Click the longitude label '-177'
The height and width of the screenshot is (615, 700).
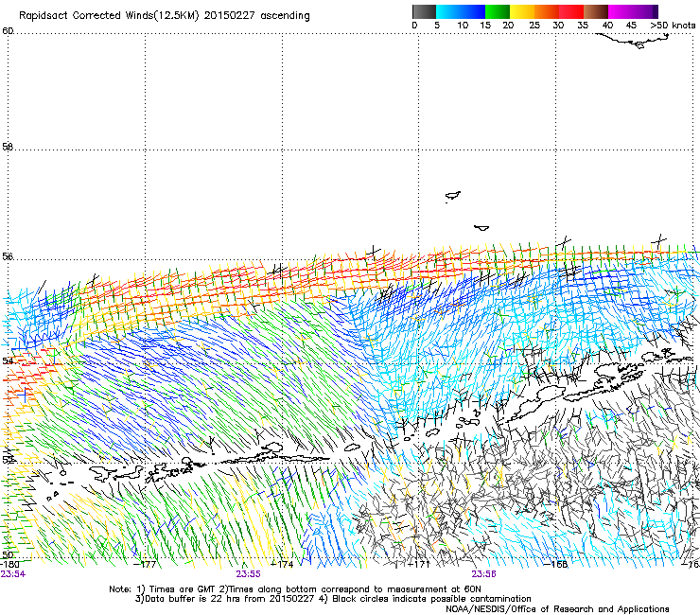pos(146,565)
